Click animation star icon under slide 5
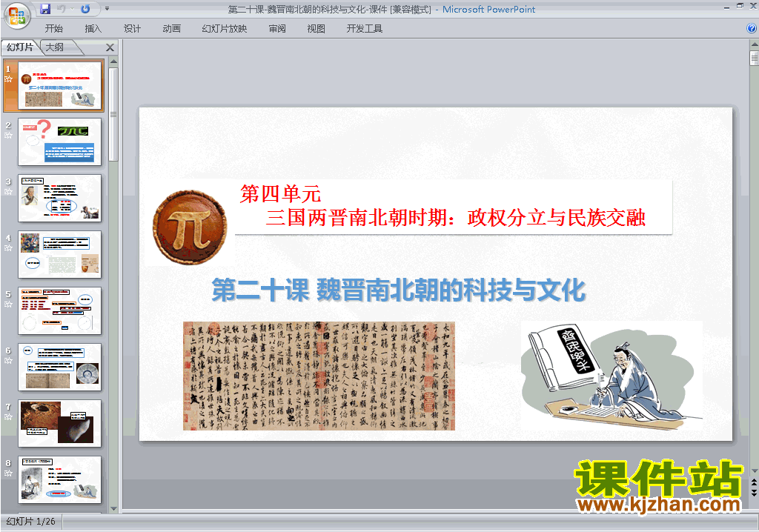Image resolution: width=759 pixels, height=532 pixels. click(8, 304)
